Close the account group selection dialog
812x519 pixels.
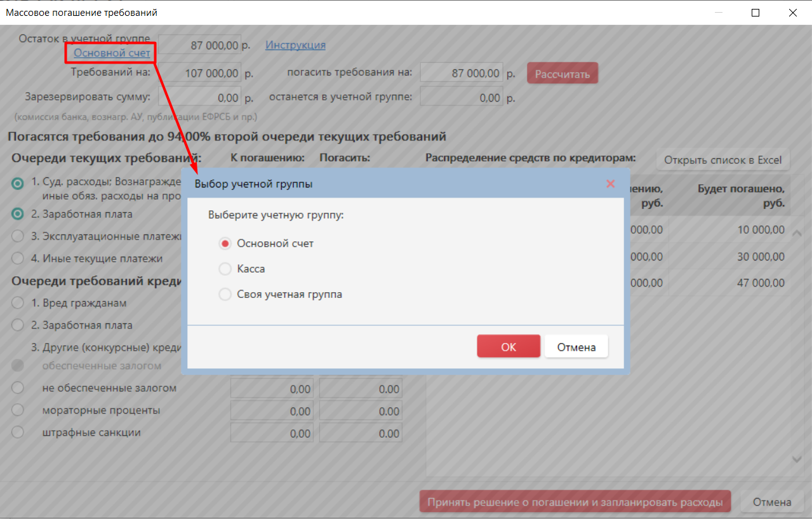(610, 184)
